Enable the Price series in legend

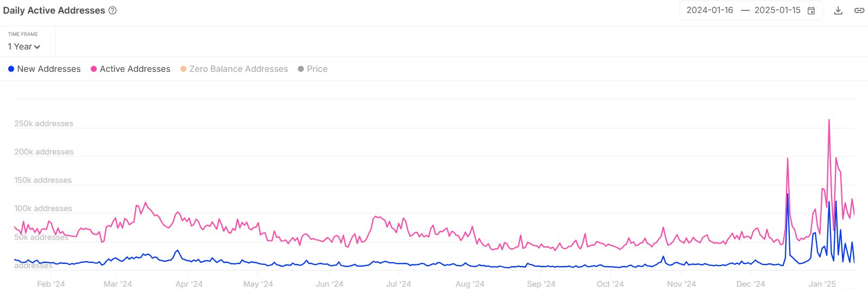coord(313,69)
